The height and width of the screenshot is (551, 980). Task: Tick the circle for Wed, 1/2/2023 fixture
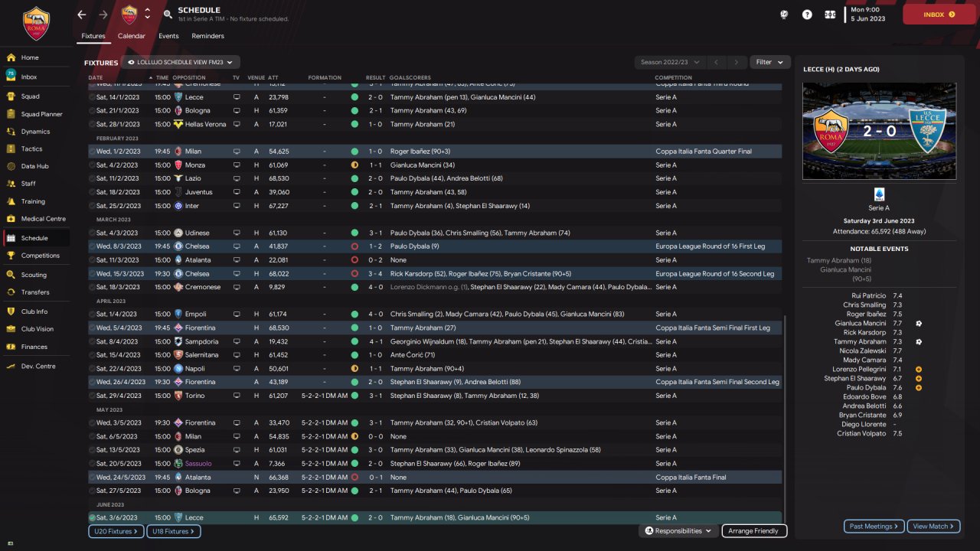(x=92, y=152)
